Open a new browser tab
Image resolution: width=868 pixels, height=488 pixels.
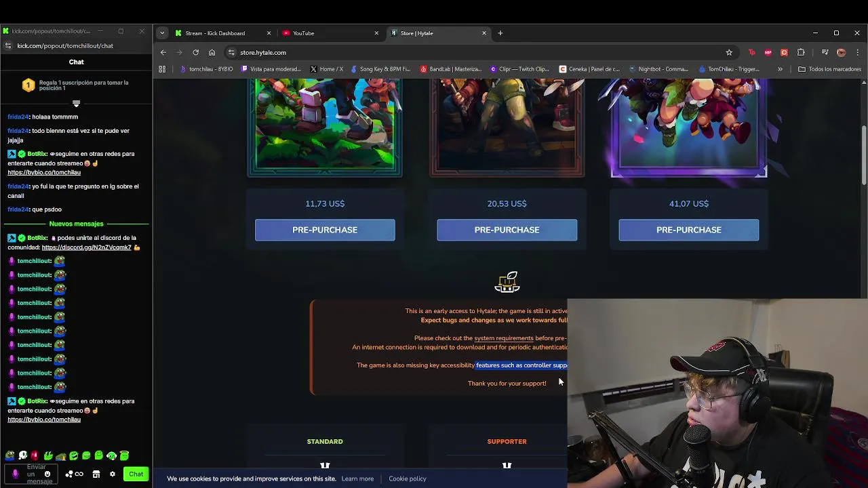pos(500,33)
